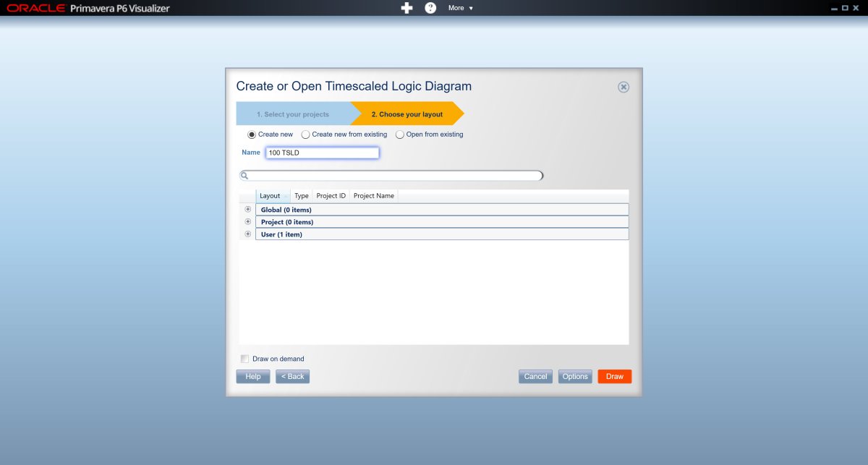The image size is (868, 465).
Task: Click the plus icon in the title bar
Action: pos(407,8)
